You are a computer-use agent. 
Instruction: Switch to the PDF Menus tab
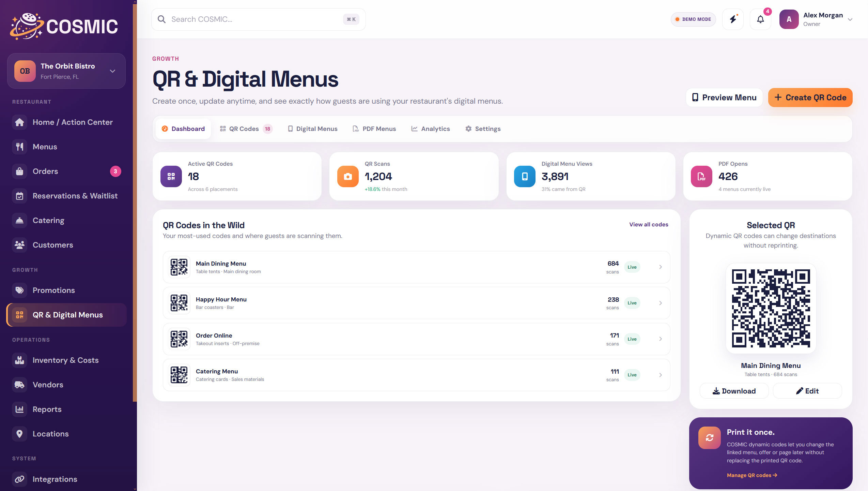tap(374, 129)
